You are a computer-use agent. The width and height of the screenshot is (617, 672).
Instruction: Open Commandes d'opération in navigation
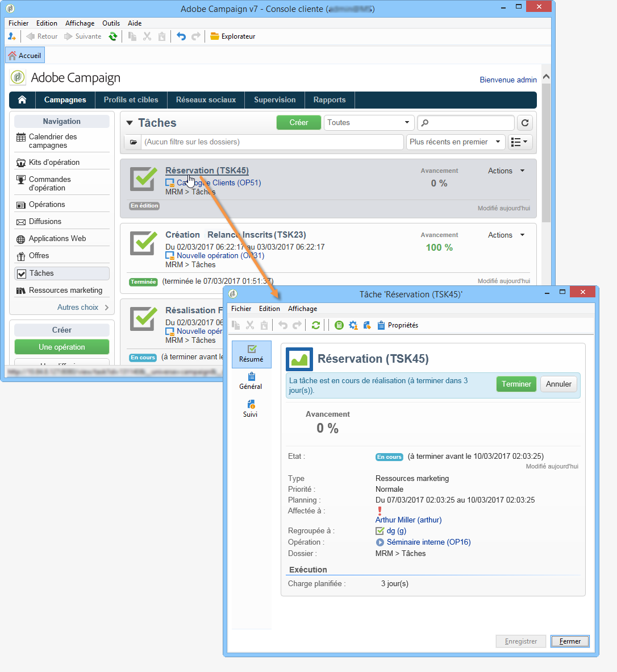[62, 184]
